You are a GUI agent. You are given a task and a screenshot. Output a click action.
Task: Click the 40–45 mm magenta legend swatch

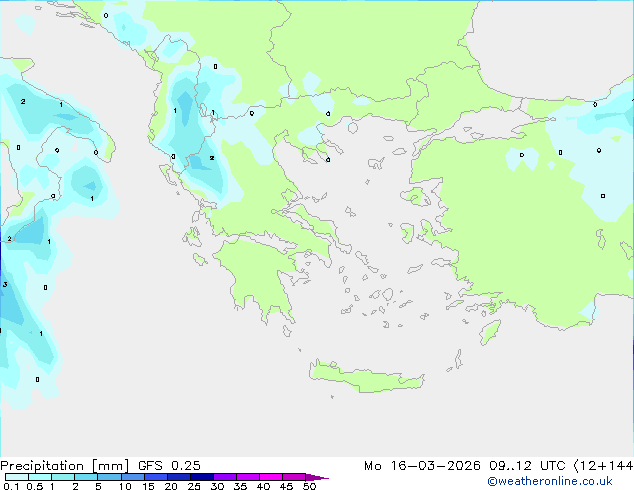270,477
